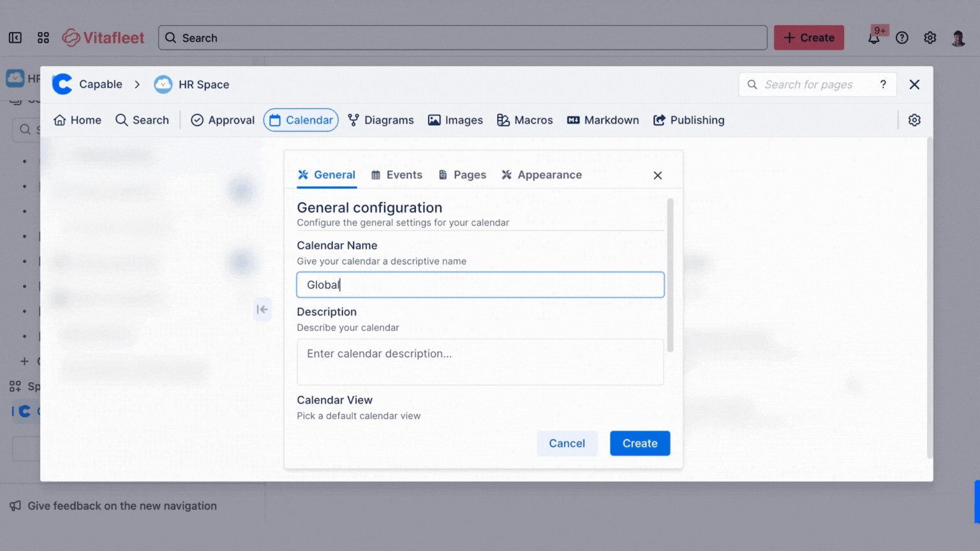Open Capable settings via gear icon
The image size is (980, 551).
point(914,120)
